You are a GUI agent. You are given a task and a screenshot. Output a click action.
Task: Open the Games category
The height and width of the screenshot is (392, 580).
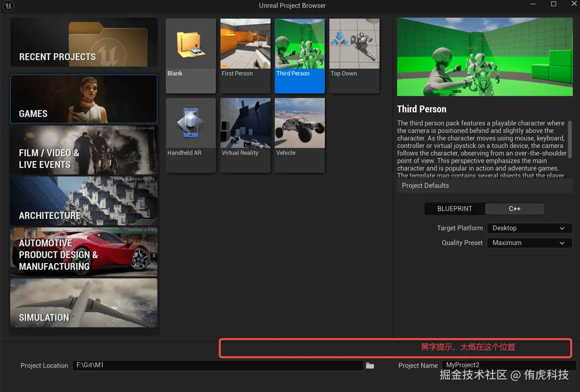coord(84,99)
